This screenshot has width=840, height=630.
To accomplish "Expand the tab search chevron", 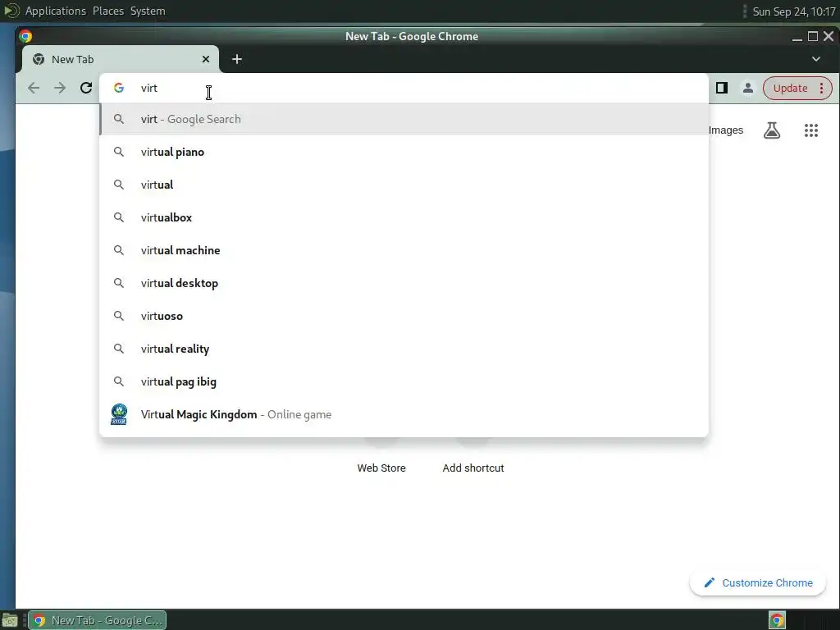I will click(x=816, y=59).
